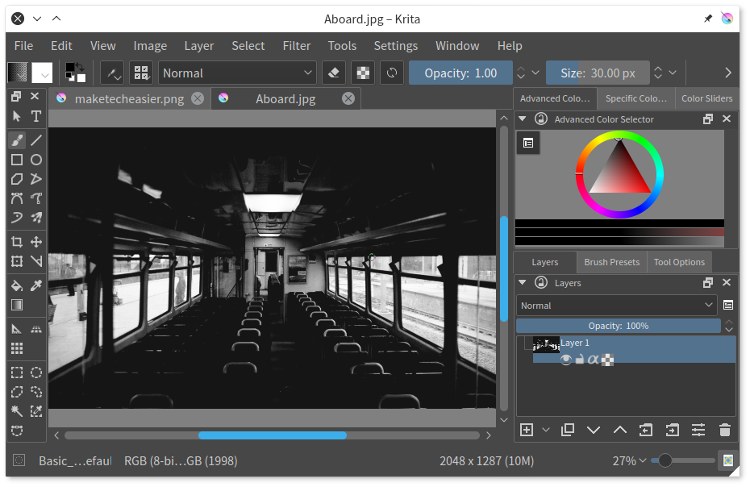Toggle Preserve Alpha checker button
This screenshot has height=487, width=750.
[363, 73]
